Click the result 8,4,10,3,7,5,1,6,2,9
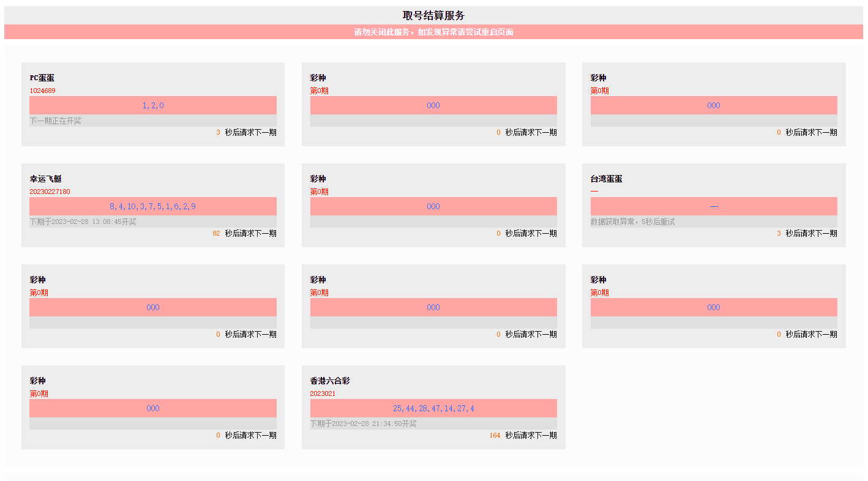Viewport: 868px width, 481px height. pyautogui.click(x=153, y=206)
